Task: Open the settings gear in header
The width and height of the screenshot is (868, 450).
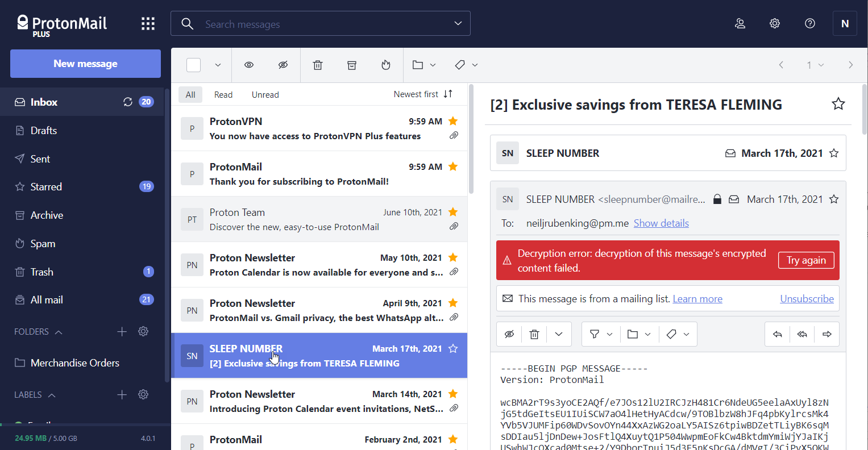Action: (775, 23)
